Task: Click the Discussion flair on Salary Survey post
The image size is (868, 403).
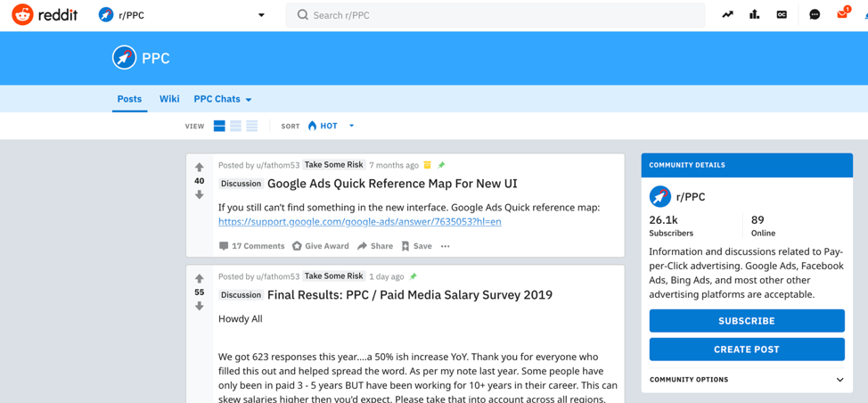Action: [x=241, y=295]
